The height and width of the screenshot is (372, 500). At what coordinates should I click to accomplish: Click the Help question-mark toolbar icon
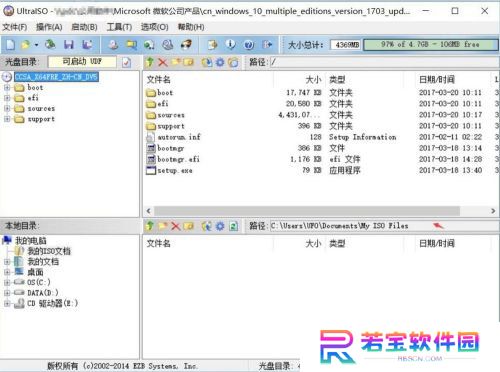pyautogui.click(x=249, y=44)
